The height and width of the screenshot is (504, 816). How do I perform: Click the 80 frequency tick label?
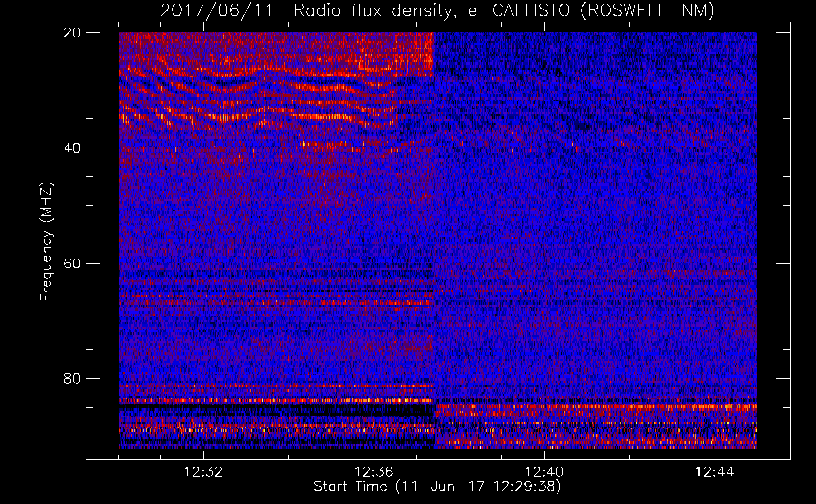coord(72,378)
